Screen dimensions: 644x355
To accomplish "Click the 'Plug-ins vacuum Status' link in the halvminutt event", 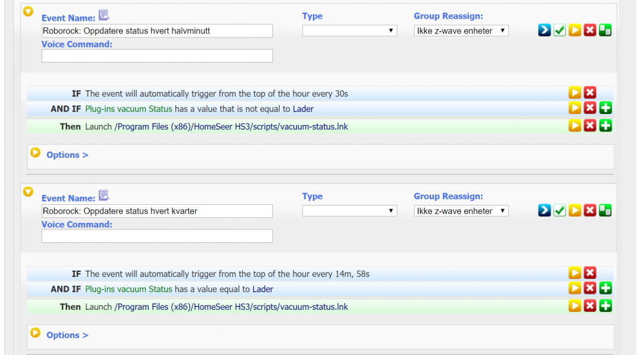I will (129, 109).
